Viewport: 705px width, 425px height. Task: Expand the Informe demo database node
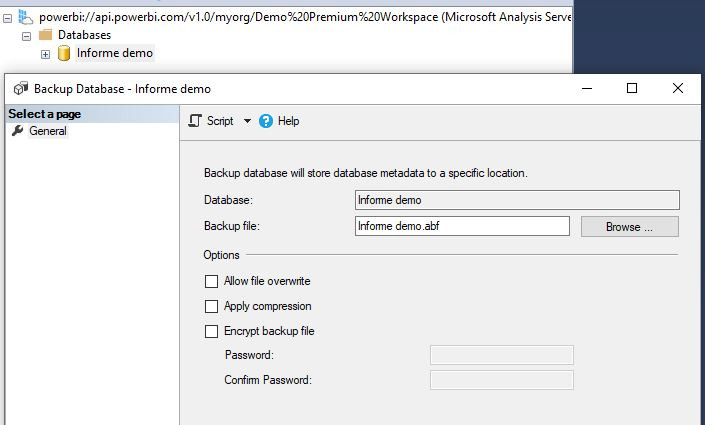pos(45,54)
